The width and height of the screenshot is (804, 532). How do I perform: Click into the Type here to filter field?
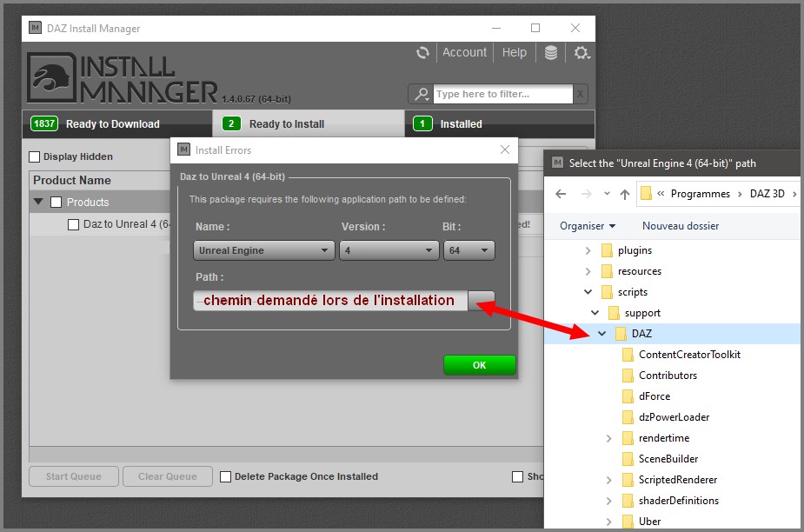(503, 94)
